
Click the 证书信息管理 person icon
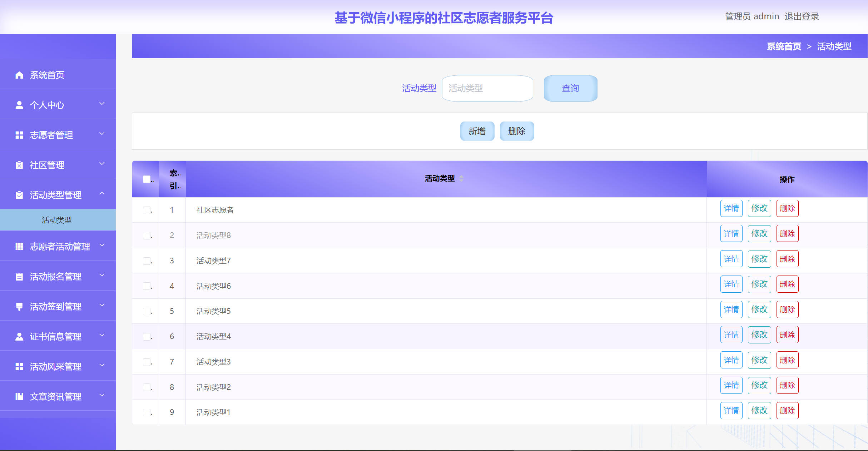[19, 336]
